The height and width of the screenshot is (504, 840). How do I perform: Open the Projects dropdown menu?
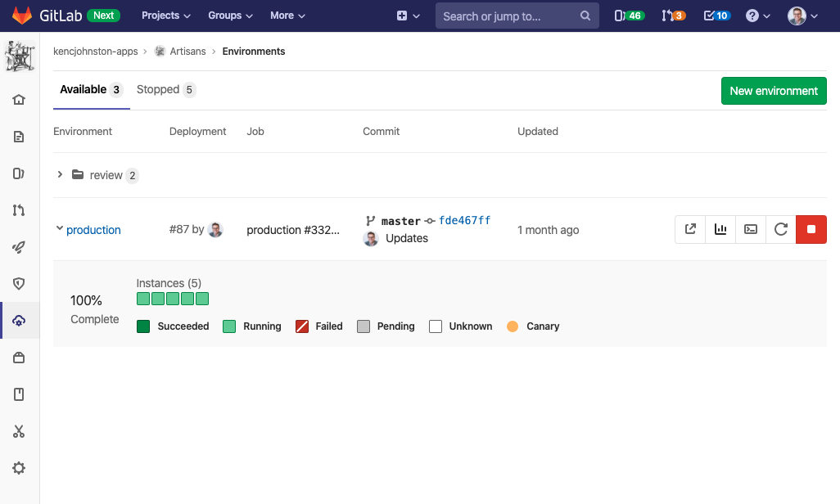coord(166,16)
